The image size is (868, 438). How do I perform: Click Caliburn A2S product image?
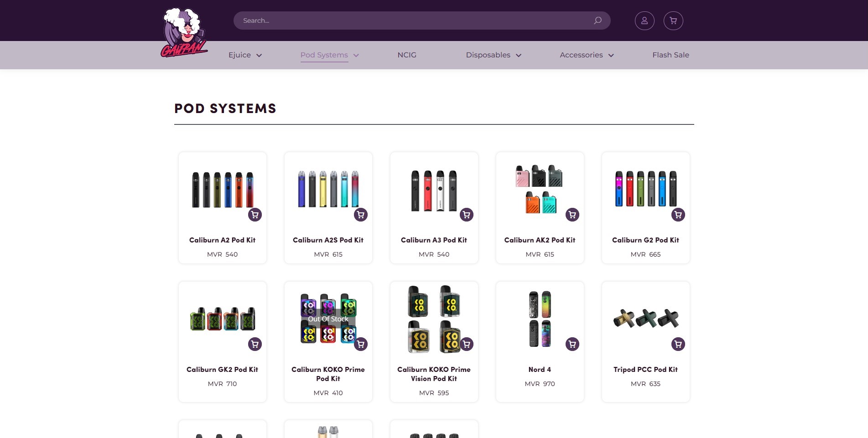[328, 189]
